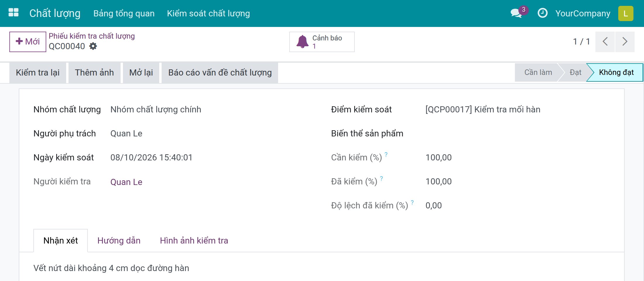Go to previous record arrow
Screen dimensions: 644x281
[605, 42]
